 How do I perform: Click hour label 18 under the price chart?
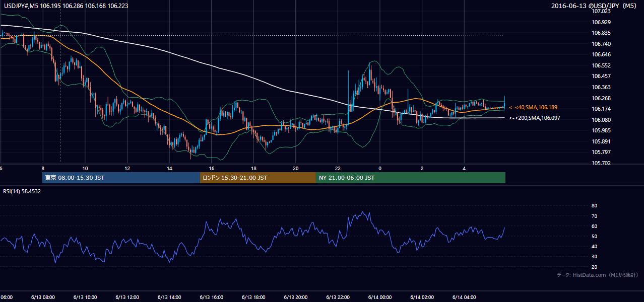[253, 168]
